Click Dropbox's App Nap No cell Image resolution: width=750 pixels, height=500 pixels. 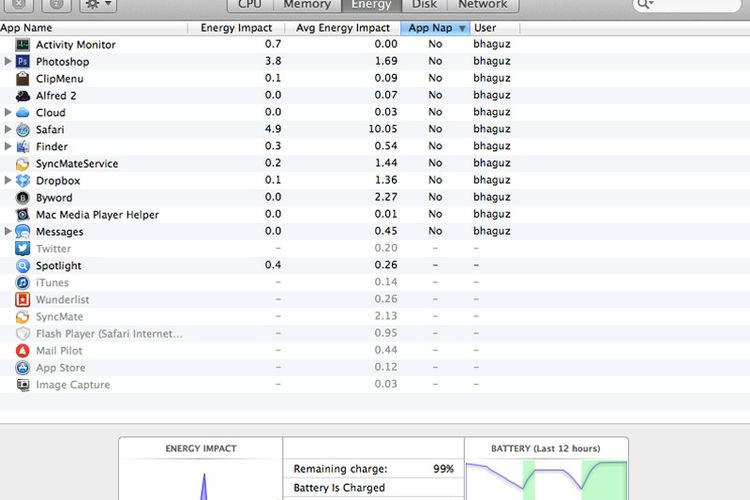pos(435,180)
